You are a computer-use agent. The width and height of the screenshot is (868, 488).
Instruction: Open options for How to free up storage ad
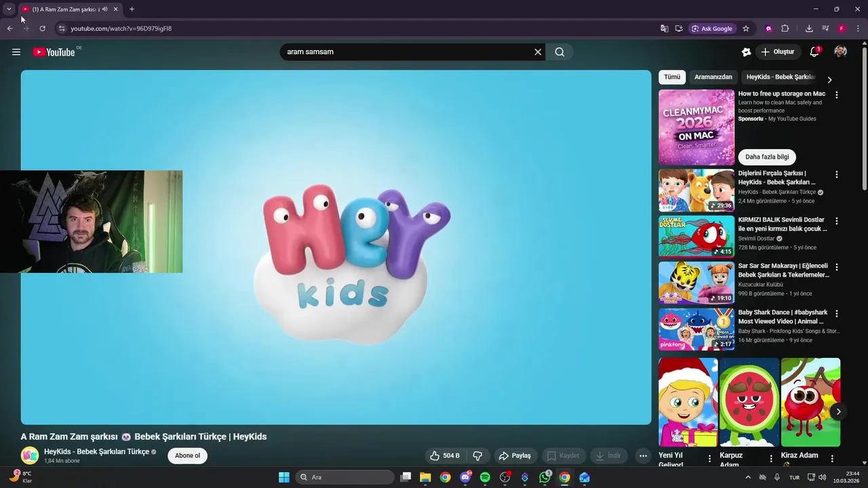coord(836,95)
